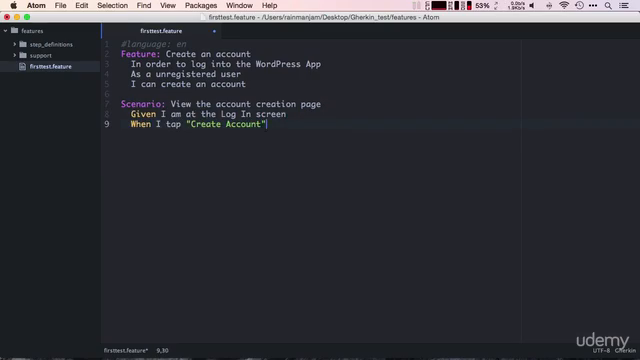Expand the step_definitions folder arrow
Viewport: 640px width, 360px height.
click(x=14, y=44)
